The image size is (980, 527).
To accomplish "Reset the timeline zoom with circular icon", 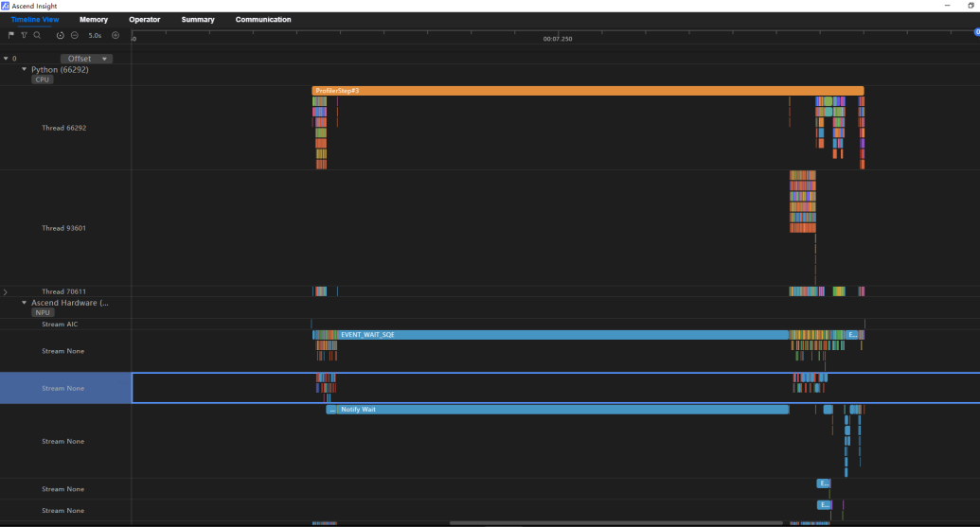I will coord(60,36).
